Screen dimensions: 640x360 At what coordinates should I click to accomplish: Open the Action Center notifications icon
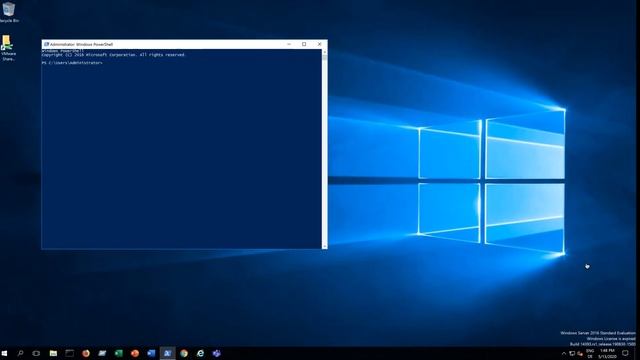click(x=625, y=353)
